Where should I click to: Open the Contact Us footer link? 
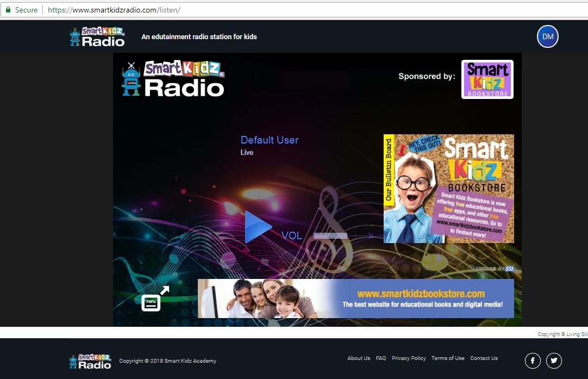click(x=484, y=358)
